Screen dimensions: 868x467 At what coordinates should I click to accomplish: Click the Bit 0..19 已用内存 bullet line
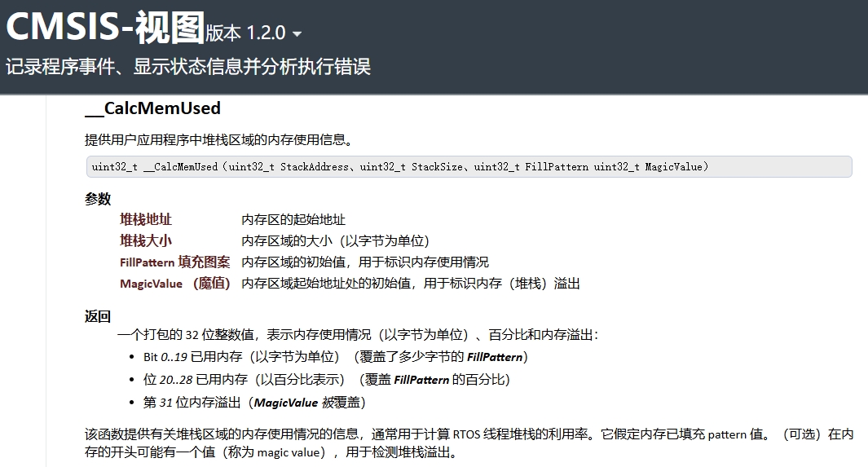pyautogui.click(x=336, y=357)
